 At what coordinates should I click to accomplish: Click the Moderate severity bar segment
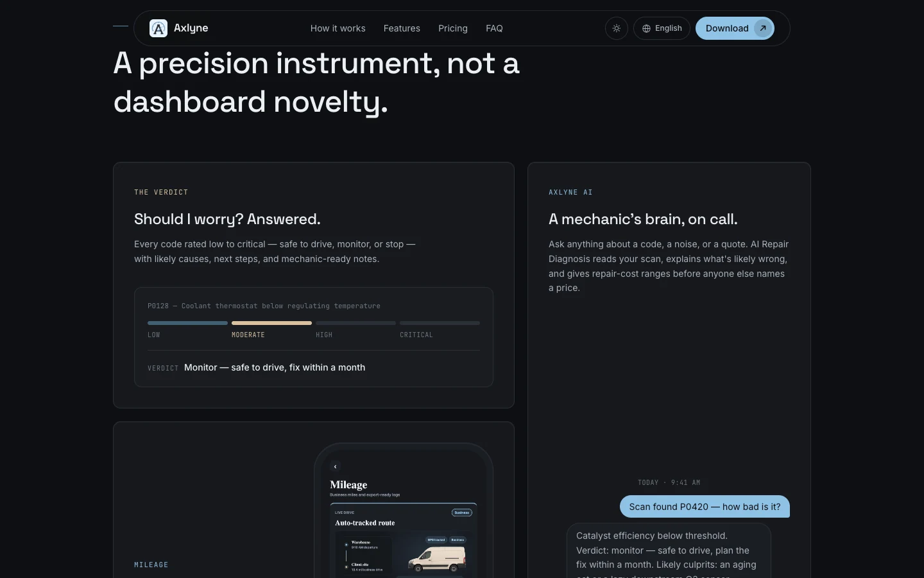[271, 323]
